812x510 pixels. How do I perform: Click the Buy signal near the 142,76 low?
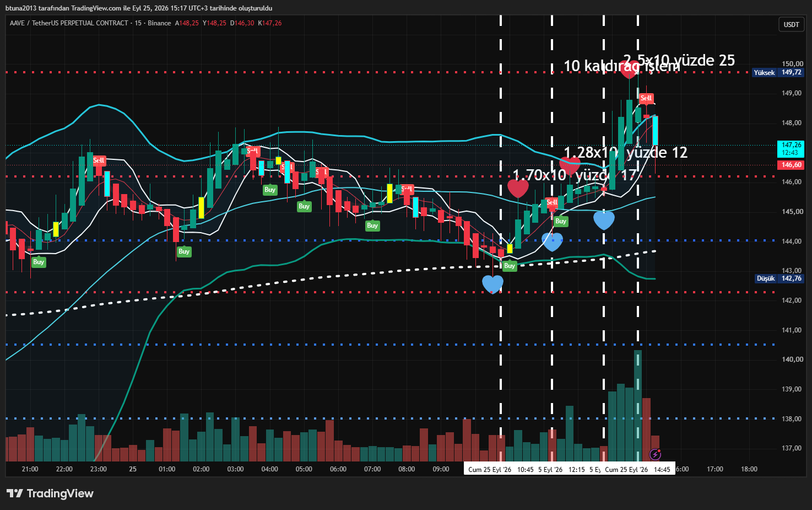pyautogui.click(x=510, y=266)
